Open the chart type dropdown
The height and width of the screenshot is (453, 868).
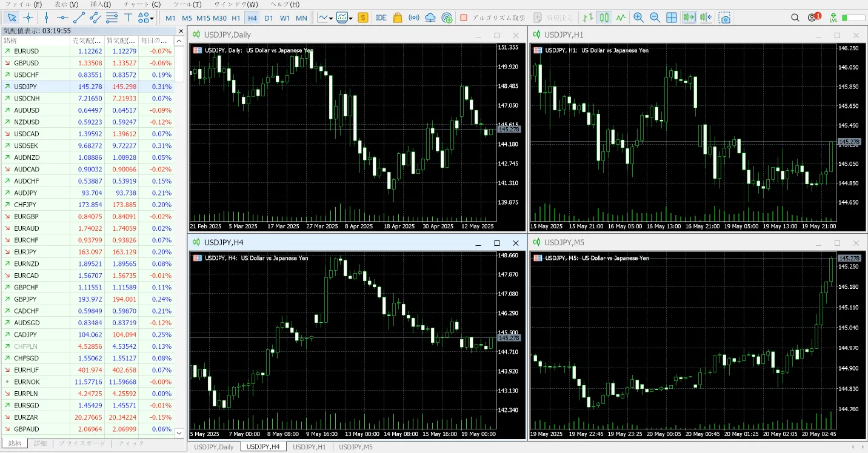[x=326, y=18]
